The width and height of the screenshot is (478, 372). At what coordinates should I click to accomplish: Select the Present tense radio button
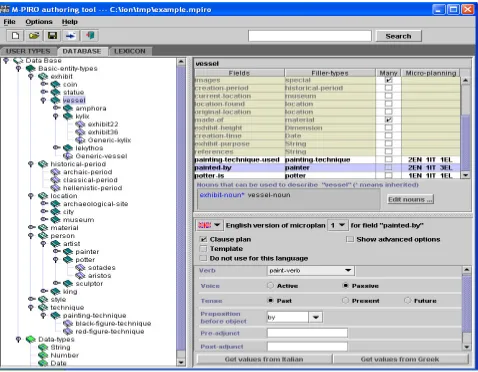(345, 301)
